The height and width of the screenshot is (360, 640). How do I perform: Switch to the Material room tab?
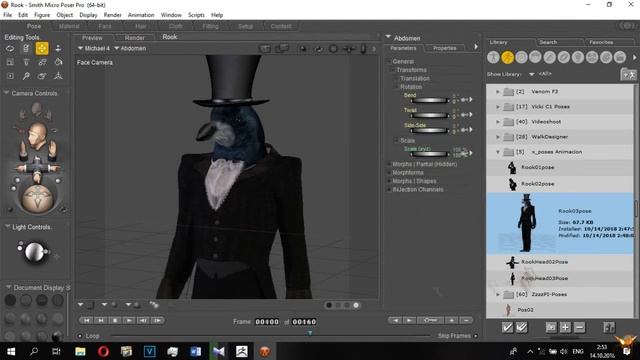point(69,26)
